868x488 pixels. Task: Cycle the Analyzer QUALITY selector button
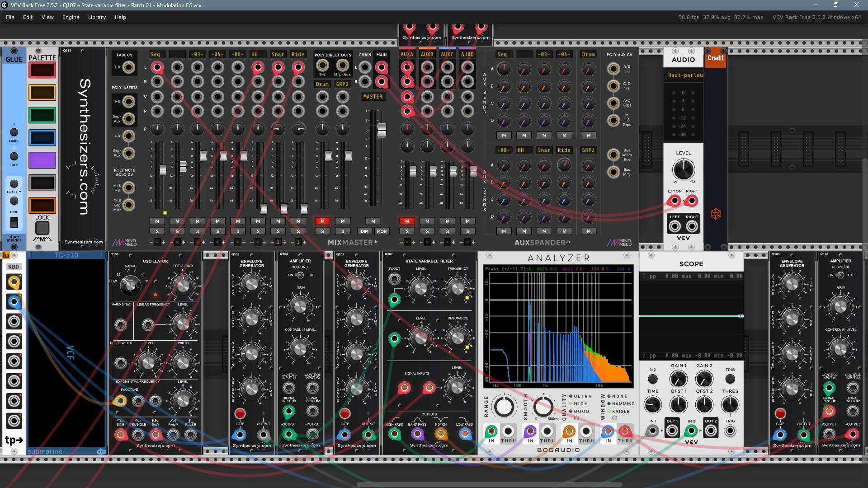pyautogui.click(x=576, y=418)
